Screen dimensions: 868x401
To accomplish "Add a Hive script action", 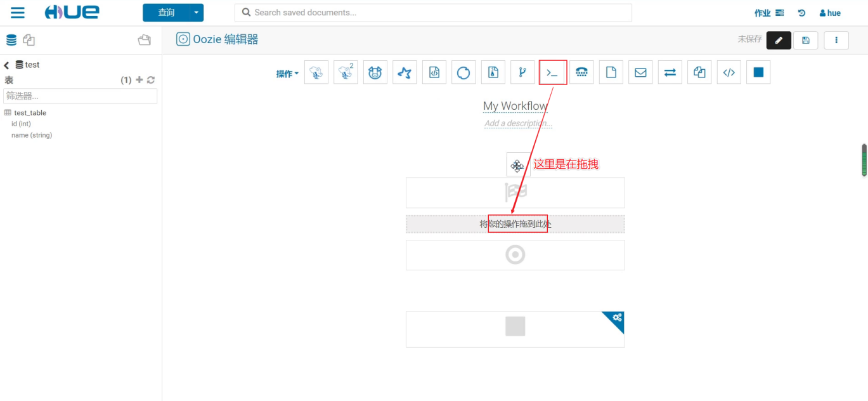I will pos(316,72).
